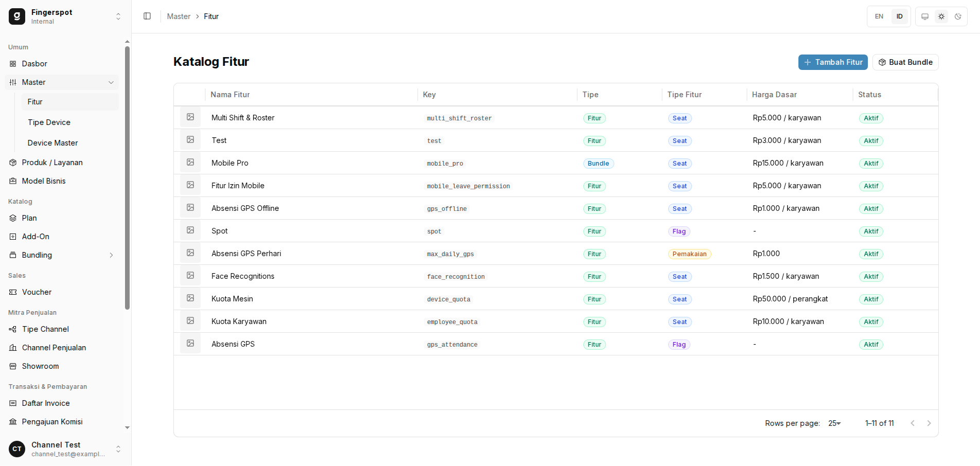
Task: Click image icon in Absensi GPS Perhari row
Action: pyautogui.click(x=190, y=253)
